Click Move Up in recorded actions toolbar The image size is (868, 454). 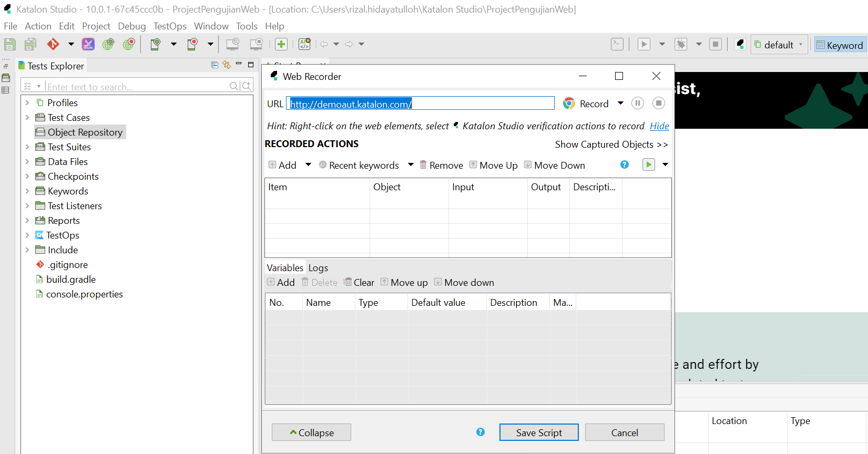point(493,165)
